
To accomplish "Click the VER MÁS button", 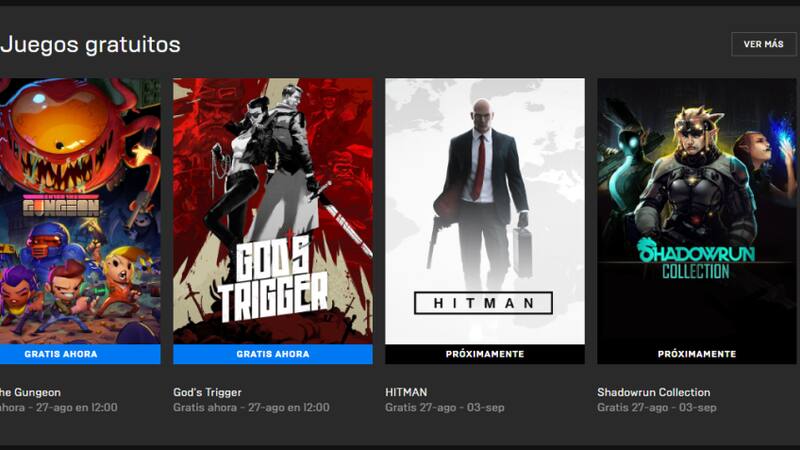I will pos(763,44).
